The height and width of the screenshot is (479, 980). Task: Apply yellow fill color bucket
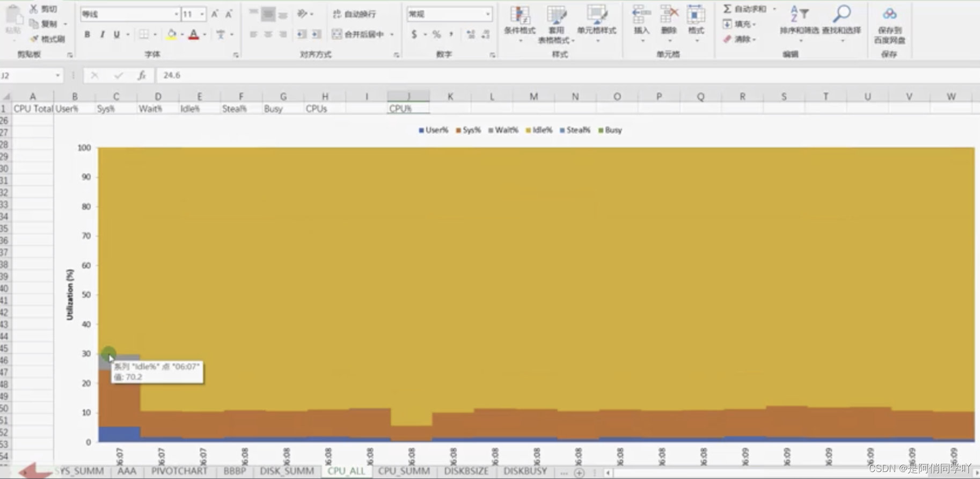171,34
